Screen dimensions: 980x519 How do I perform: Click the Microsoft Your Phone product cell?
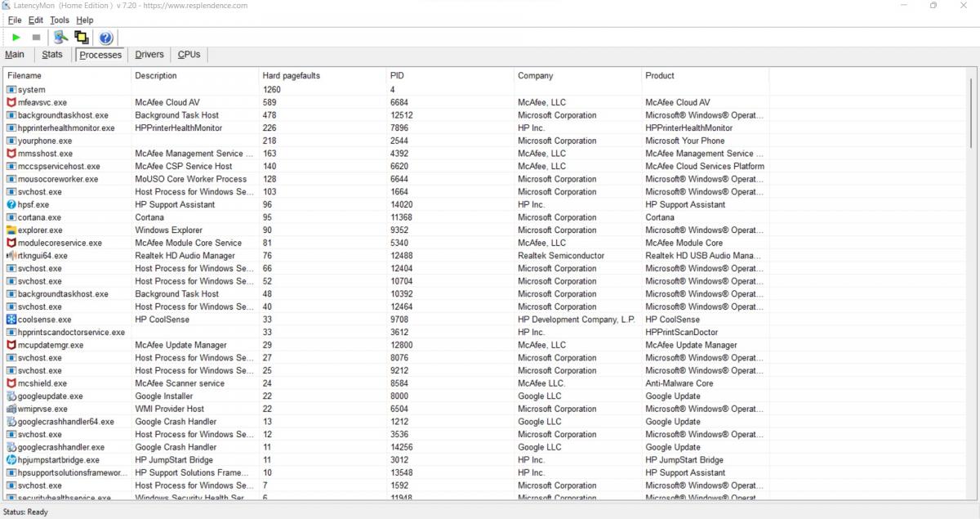point(684,141)
